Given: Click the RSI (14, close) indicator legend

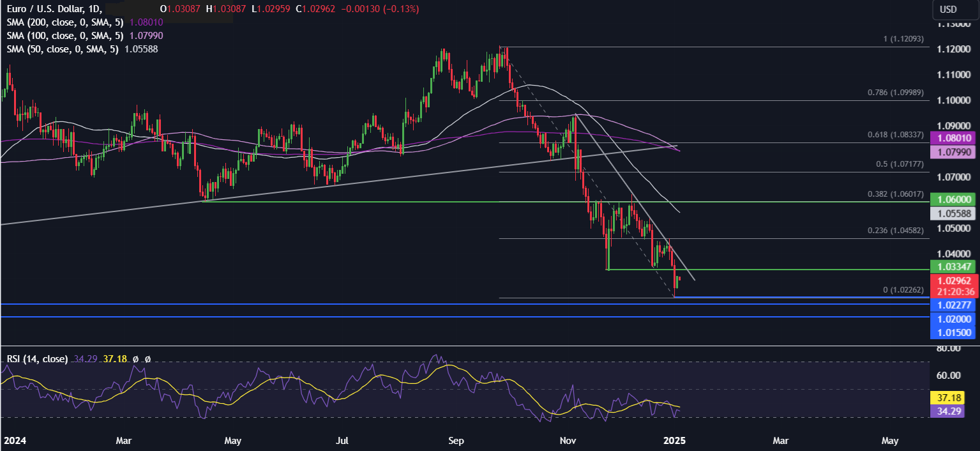Looking at the screenshot, I should tap(37, 359).
